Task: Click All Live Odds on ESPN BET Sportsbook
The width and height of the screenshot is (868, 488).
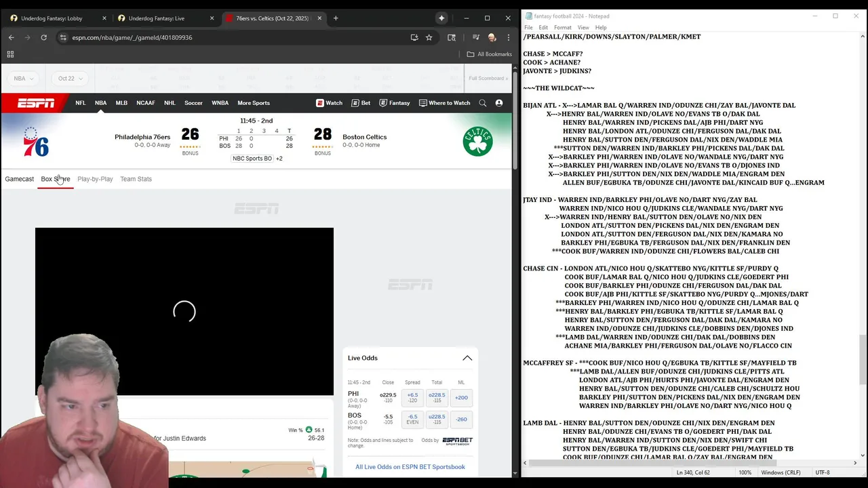Action: (x=410, y=467)
